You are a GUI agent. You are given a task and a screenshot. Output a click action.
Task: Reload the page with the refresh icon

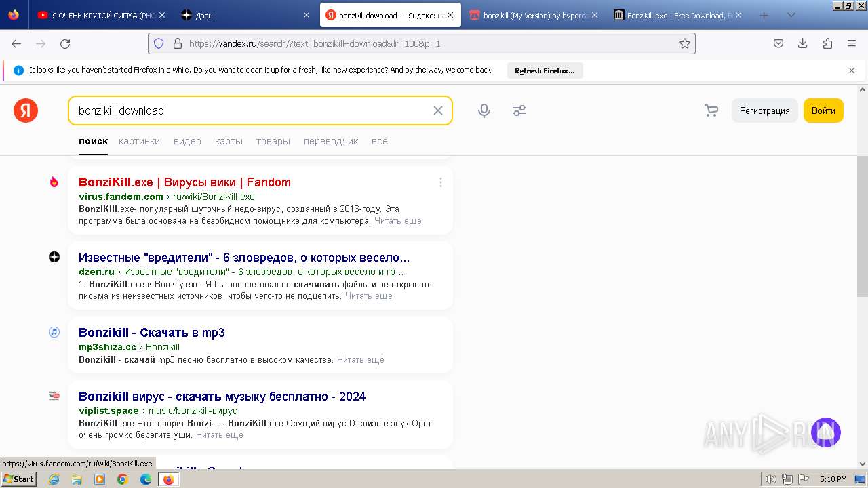tap(65, 43)
